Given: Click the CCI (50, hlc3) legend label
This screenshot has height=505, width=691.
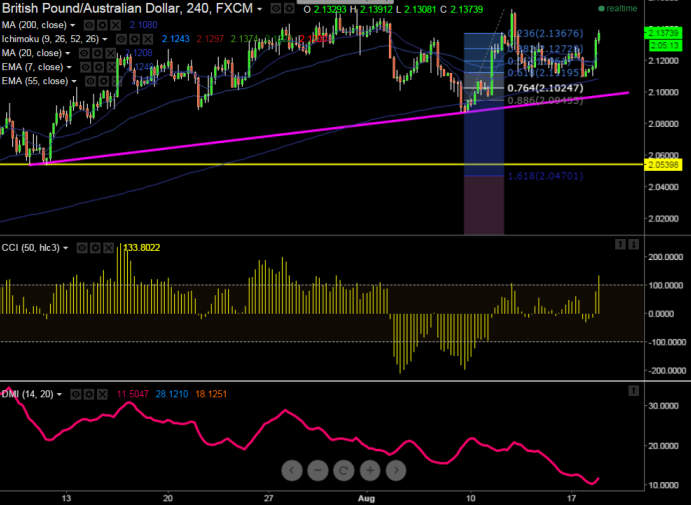Looking at the screenshot, I should click(30, 248).
